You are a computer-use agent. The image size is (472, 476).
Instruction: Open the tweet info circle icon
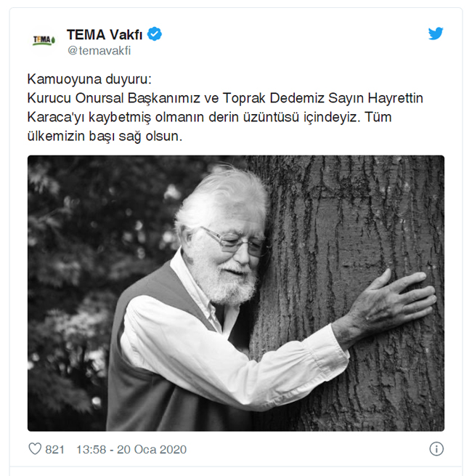(436, 448)
